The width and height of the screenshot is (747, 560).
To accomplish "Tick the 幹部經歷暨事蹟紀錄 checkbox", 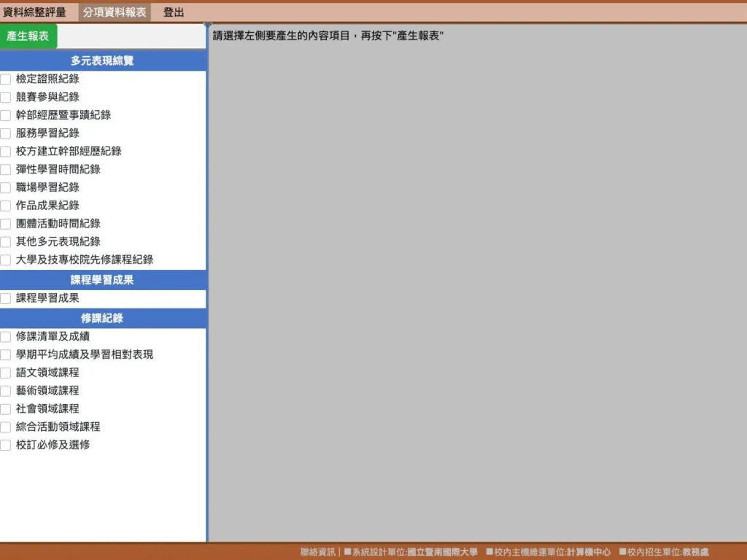I will [6, 115].
